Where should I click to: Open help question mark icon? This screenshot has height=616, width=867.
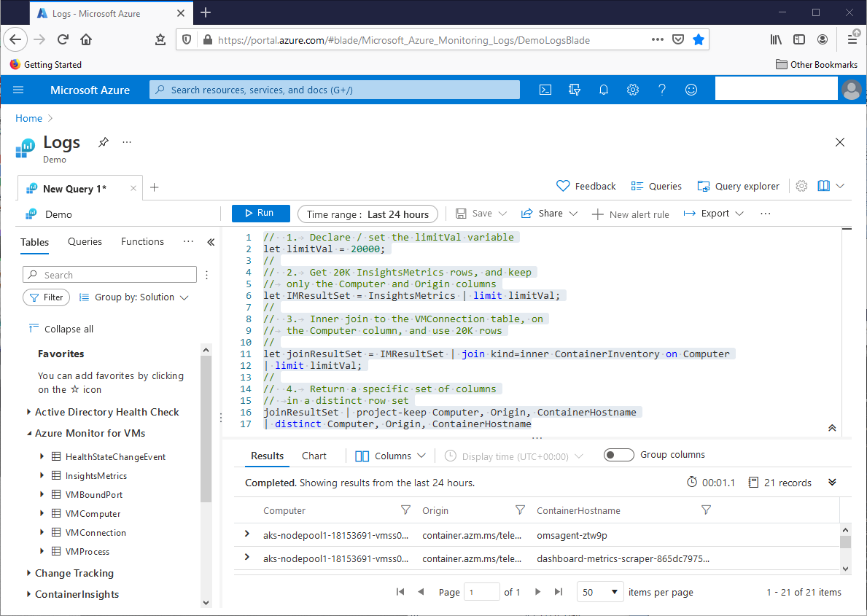662,90
